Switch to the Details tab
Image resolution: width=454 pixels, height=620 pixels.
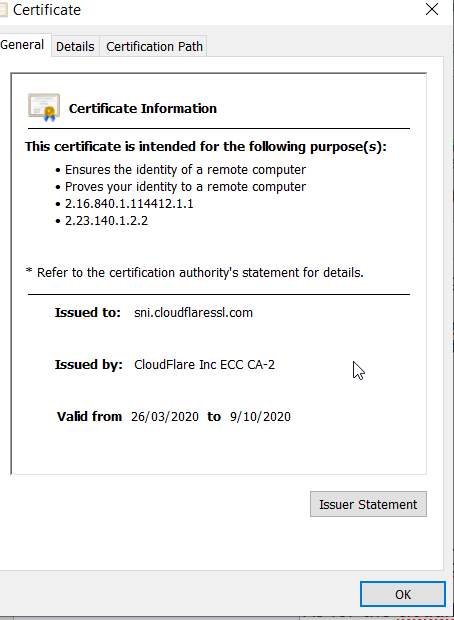(75, 47)
